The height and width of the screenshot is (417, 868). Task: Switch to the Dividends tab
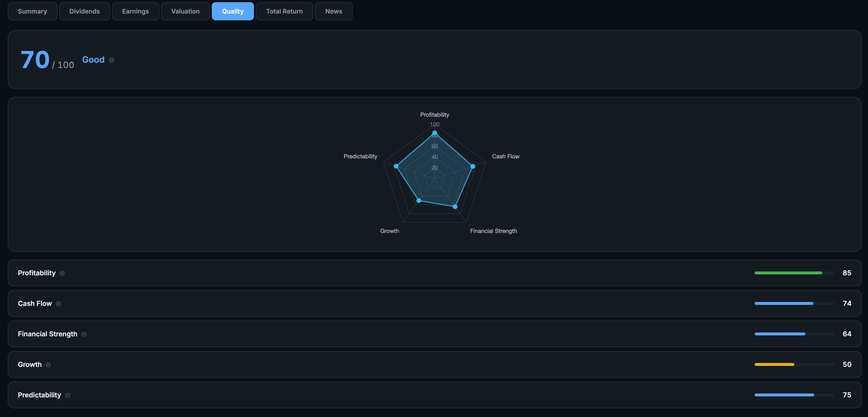(85, 11)
